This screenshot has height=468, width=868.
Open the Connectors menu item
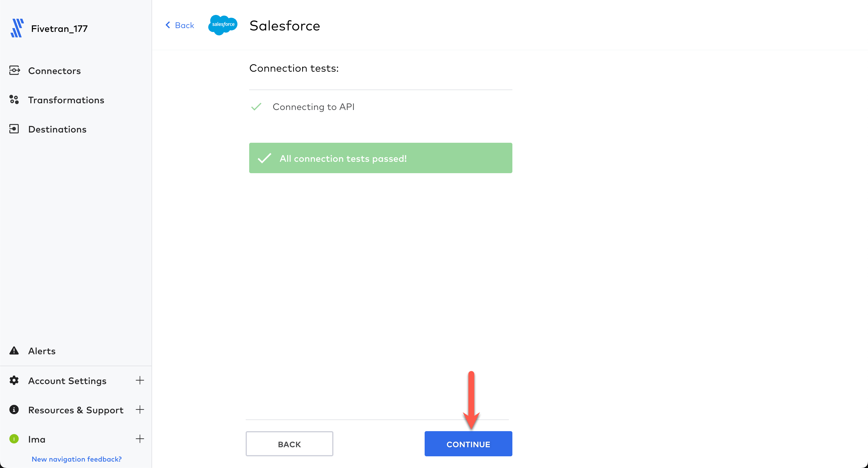point(55,71)
